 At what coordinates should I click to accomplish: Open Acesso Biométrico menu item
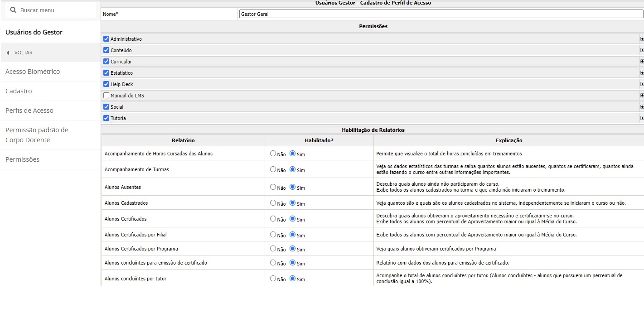(x=33, y=72)
